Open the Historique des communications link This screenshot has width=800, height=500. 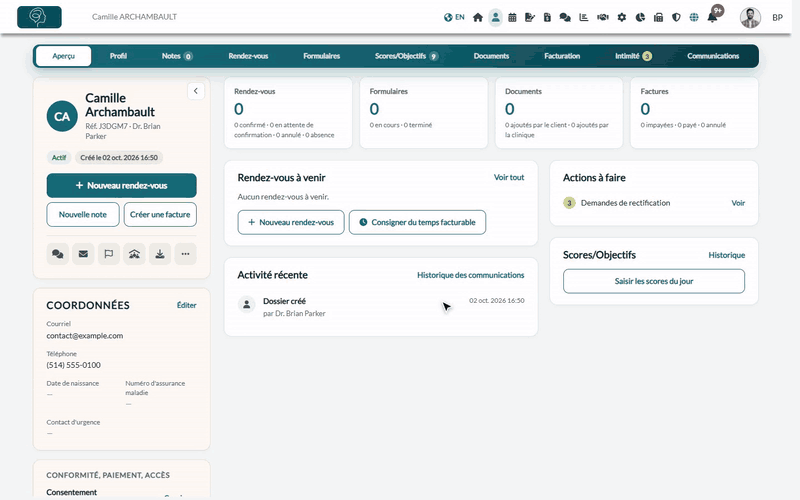[470, 275]
